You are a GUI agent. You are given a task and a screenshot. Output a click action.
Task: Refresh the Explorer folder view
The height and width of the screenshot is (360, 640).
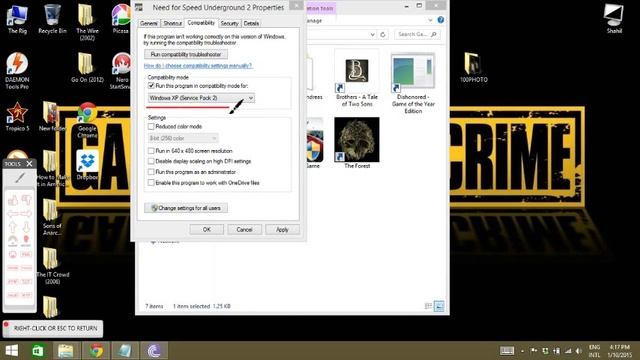pyautogui.click(x=382, y=35)
